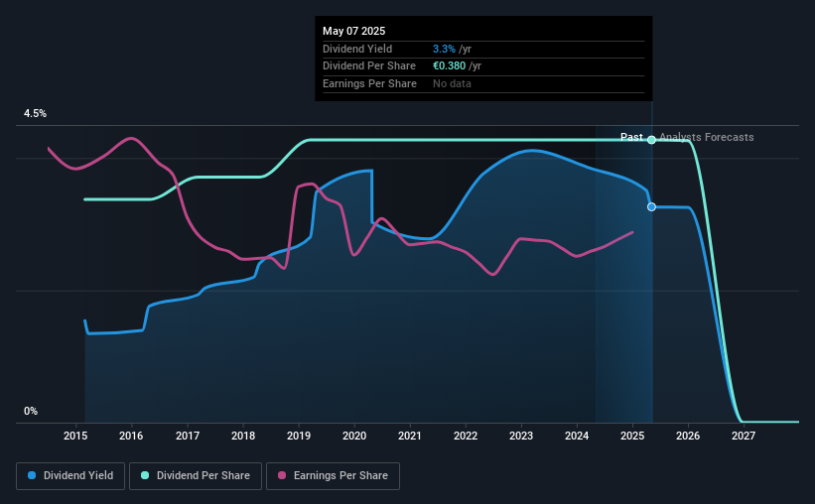Click the 2016 x-axis label
This screenshot has width=815, height=504.
click(x=131, y=436)
